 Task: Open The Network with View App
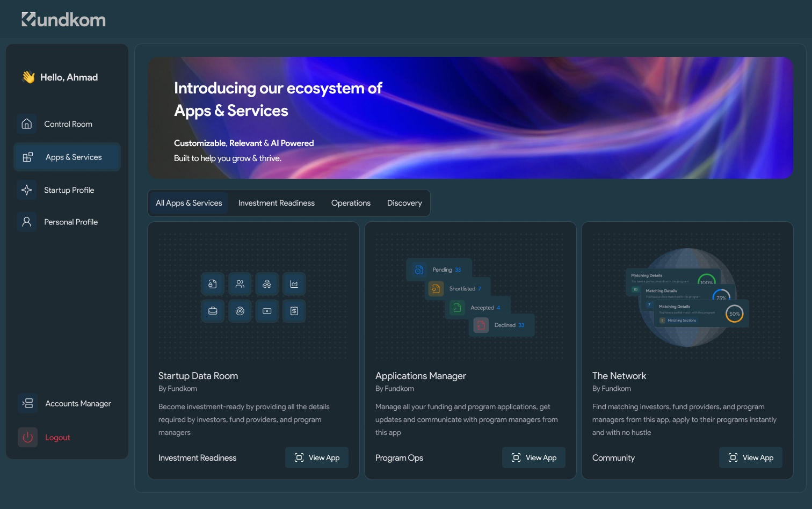tap(750, 457)
